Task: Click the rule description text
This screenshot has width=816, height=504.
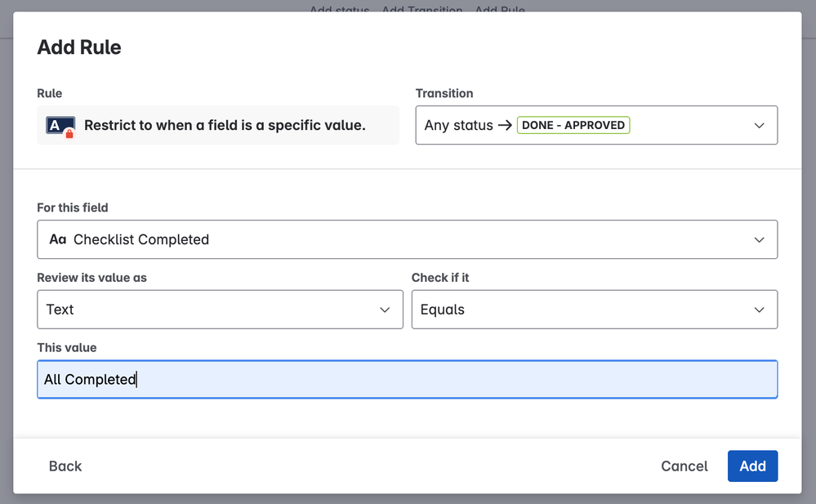Action: (x=225, y=125)
